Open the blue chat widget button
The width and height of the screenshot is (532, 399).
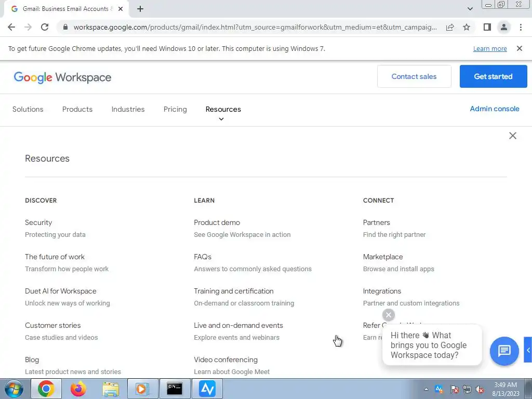click(504, 351)
